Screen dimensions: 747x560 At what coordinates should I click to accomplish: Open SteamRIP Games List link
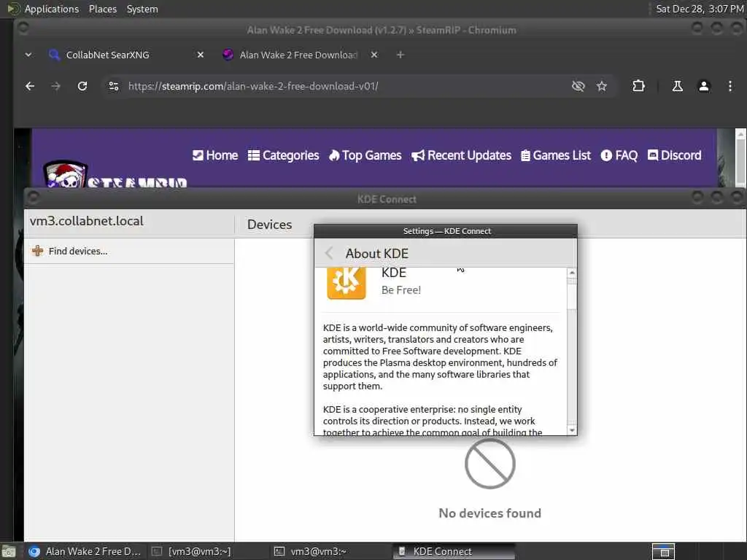click(x=556, y=155)
